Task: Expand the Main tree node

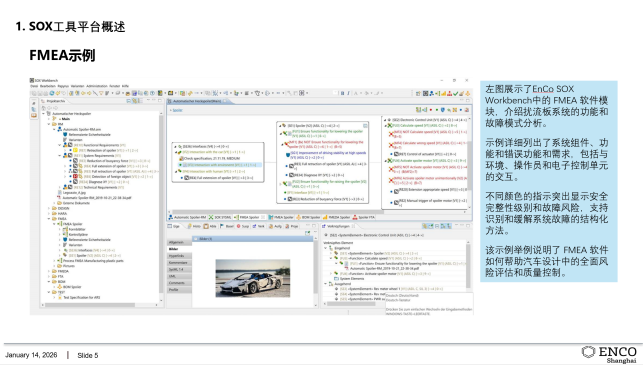Action: click(49, 119)
